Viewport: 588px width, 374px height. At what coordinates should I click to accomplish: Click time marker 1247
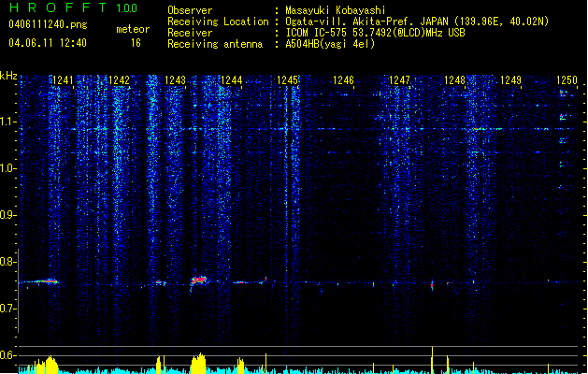[x=400, y=80]
